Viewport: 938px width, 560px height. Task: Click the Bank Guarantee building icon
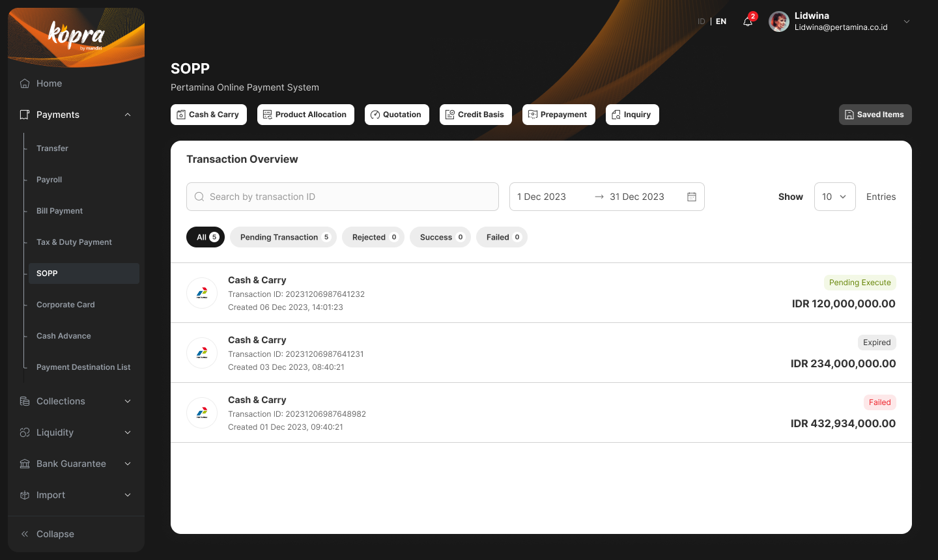[x=25, y=464]
